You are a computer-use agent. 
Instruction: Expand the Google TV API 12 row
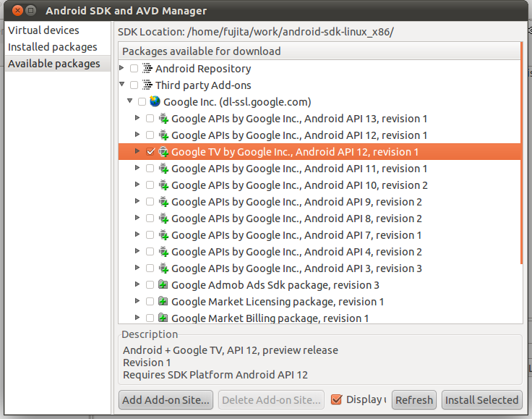coord(137,151)
